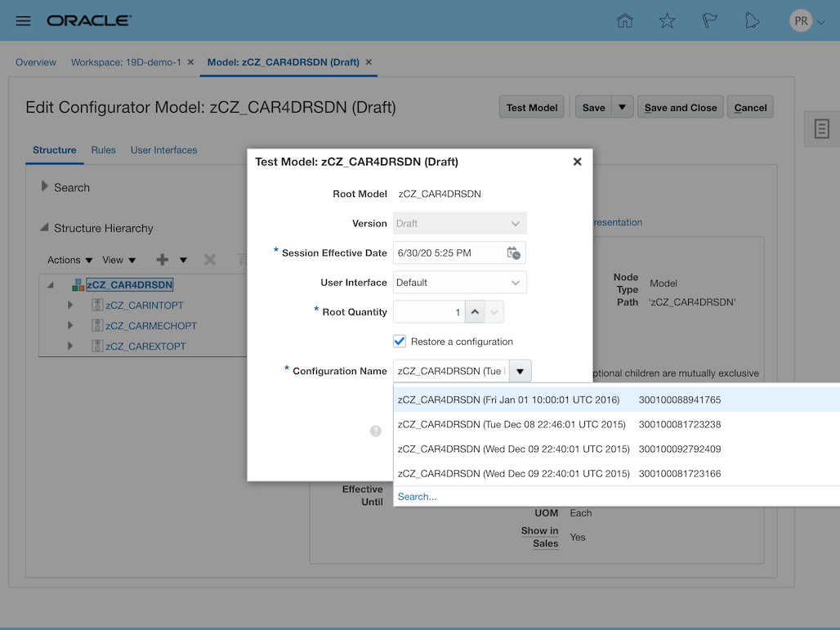840x630 pixels.
Task: Open the Watchlist flag icon
Action: (710, 20)
